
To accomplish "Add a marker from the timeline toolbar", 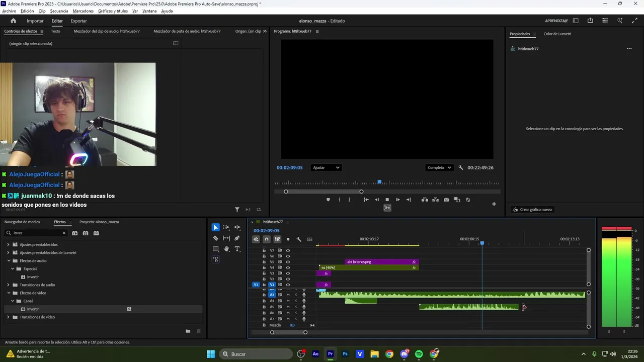I will (288, 239).
